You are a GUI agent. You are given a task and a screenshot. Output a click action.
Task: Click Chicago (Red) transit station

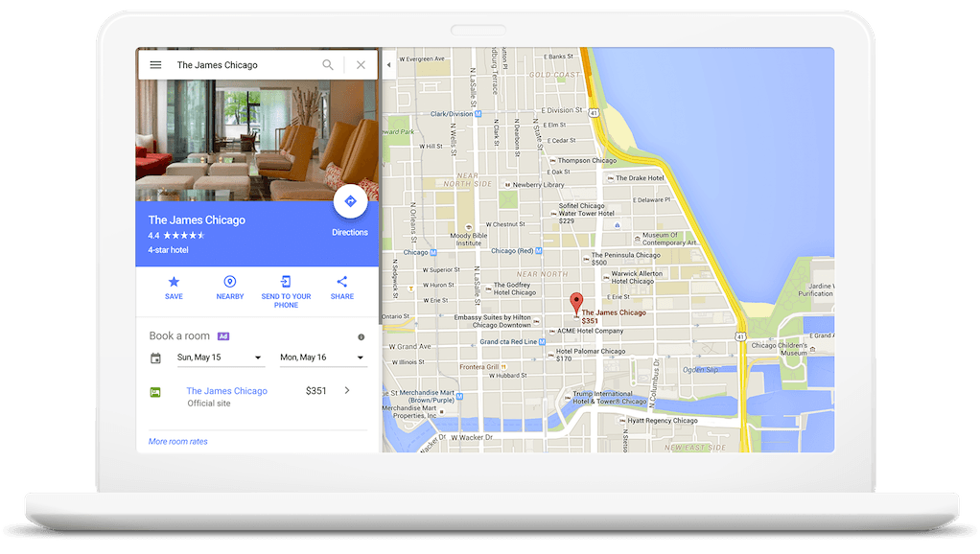[x=516, y=251]
